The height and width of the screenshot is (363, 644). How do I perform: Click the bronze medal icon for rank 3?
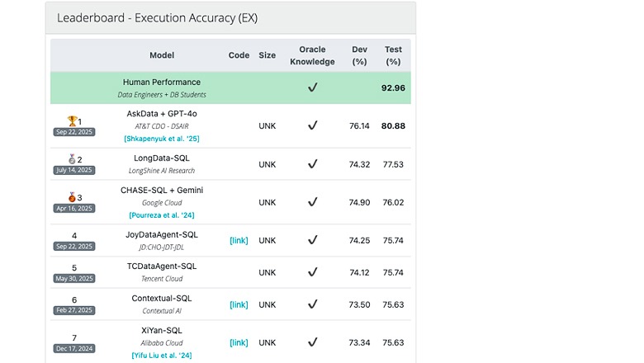click(x=69, y=197)
